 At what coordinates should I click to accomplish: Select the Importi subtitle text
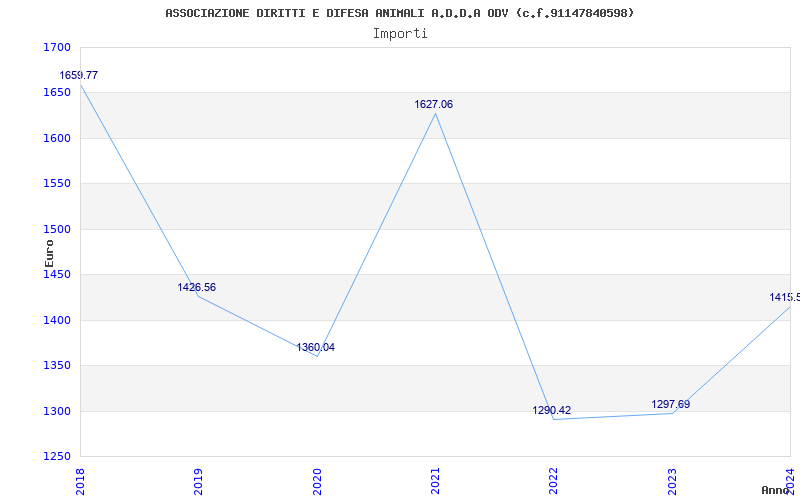pos(400,34)
